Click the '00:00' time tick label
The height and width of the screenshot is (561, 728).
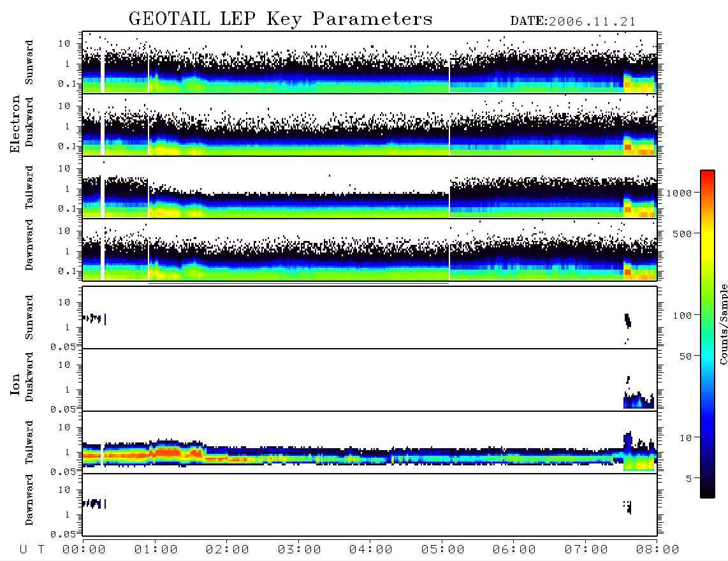[84, 550]
